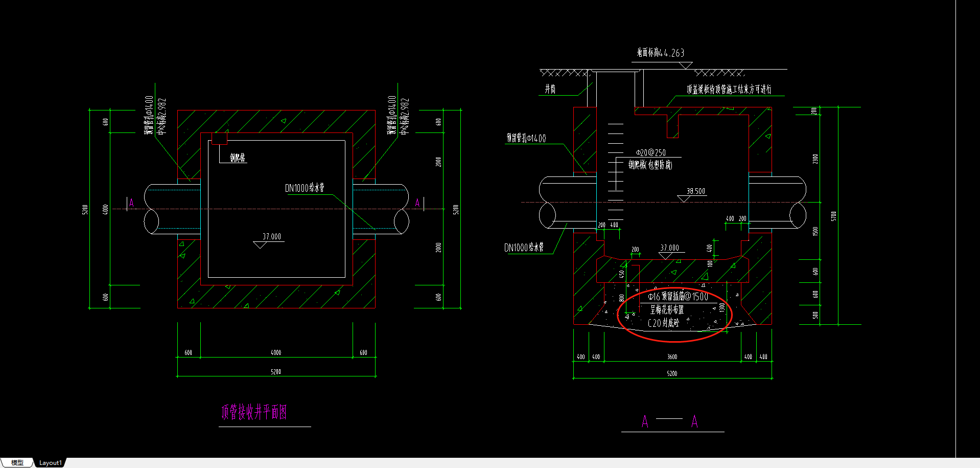The height and width of the screenshot is (468, 980).
Task: Select the 5200 dimension below the A-A section
Action: [672, 374]
